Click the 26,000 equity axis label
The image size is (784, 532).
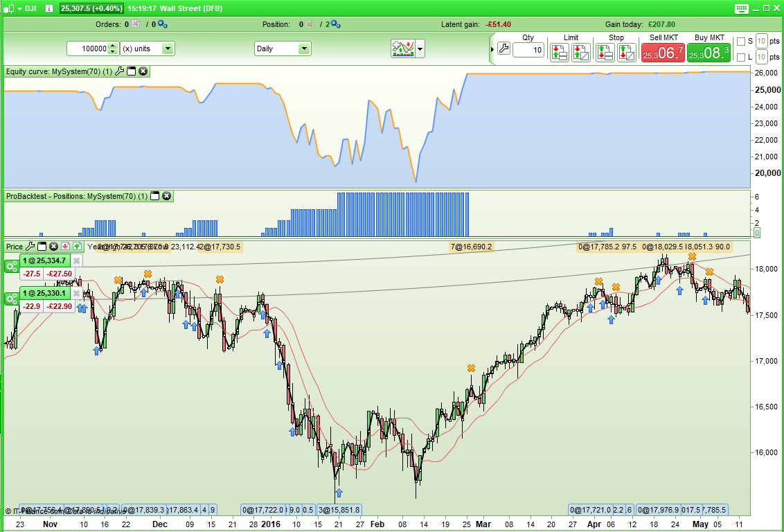click(767, 73)
